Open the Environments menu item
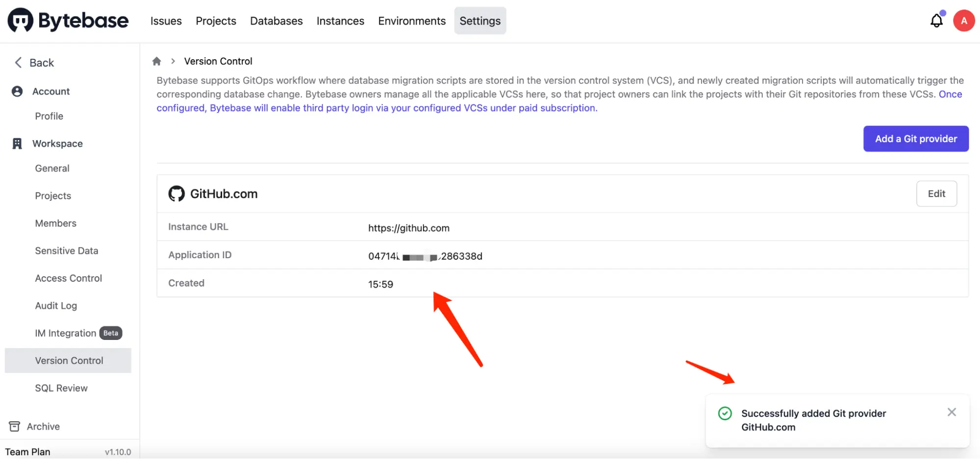Image resolution: width=980 pixels, height=459 pixels. pos(411,21)
